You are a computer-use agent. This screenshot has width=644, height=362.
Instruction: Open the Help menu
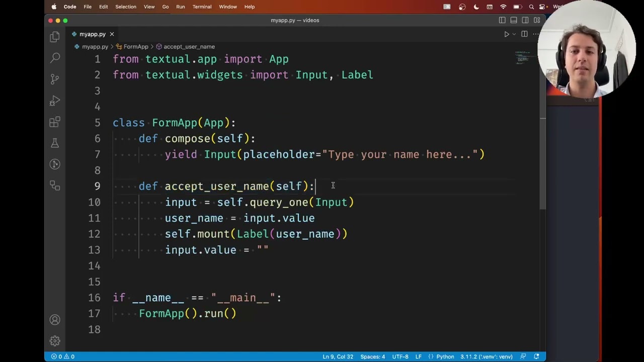[250, 7]
